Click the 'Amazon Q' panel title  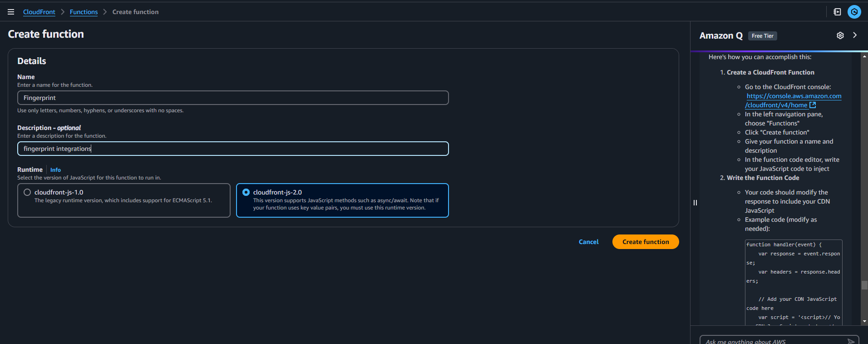721,35
